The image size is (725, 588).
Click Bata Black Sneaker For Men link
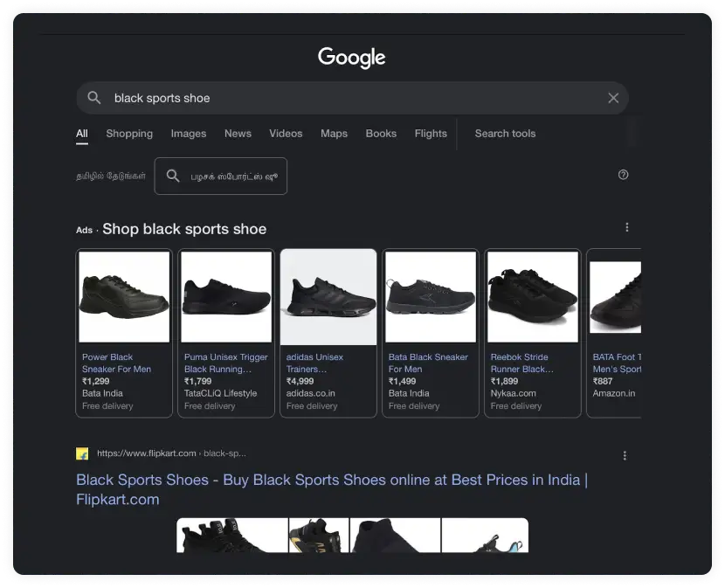(x=428, y=363)
